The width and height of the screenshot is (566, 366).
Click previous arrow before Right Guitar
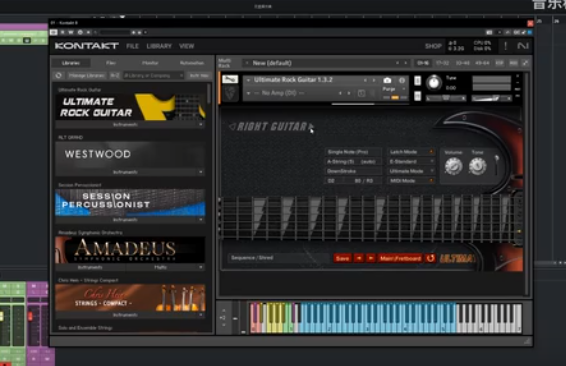click(232, 126)
